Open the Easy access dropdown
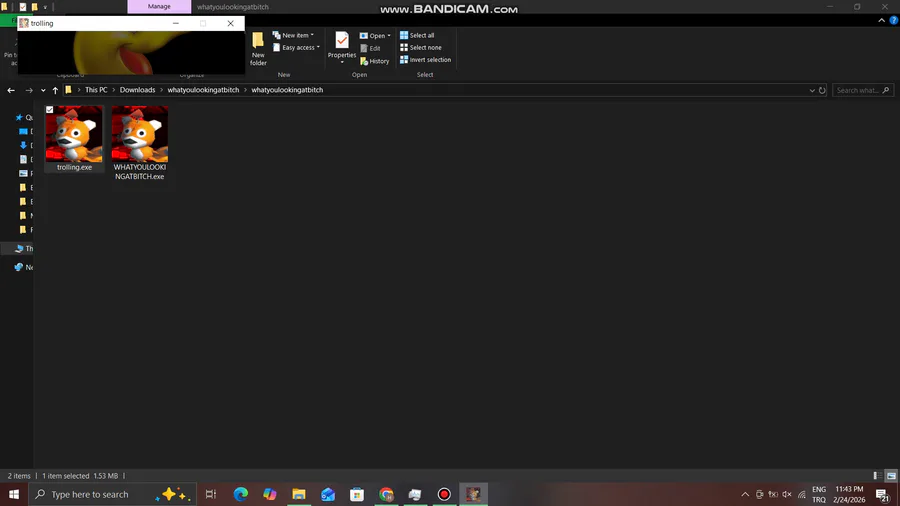 (x=296, y=48)
